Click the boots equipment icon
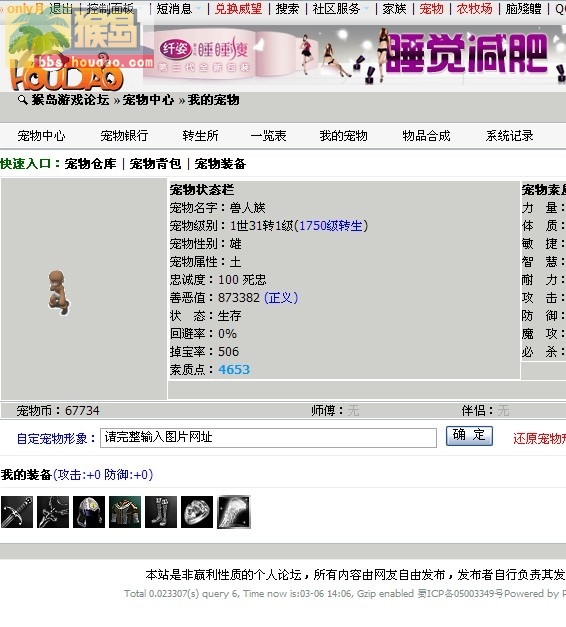The height and width of the screenshot is (627, 566). [161, 512]
